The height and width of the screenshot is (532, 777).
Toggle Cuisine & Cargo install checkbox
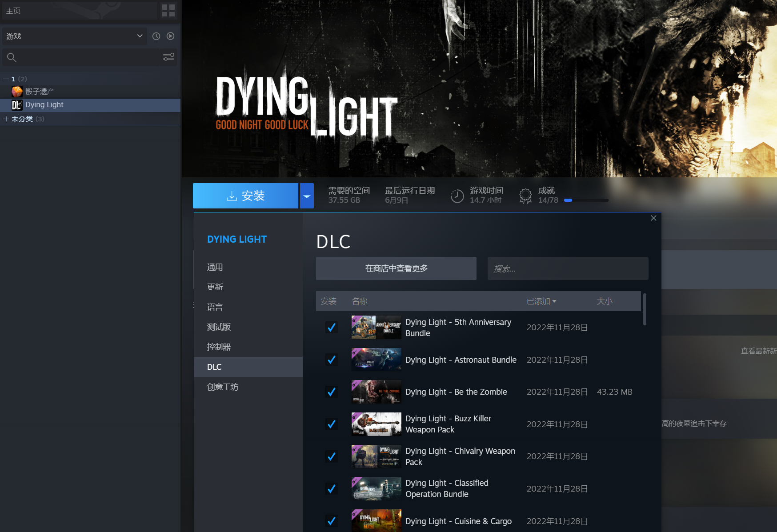point(332,521)
